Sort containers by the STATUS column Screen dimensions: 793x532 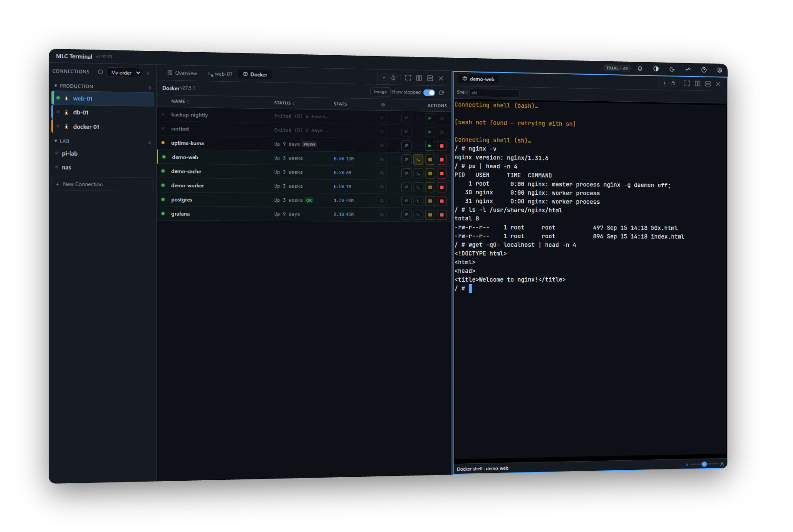coord(284,103)
